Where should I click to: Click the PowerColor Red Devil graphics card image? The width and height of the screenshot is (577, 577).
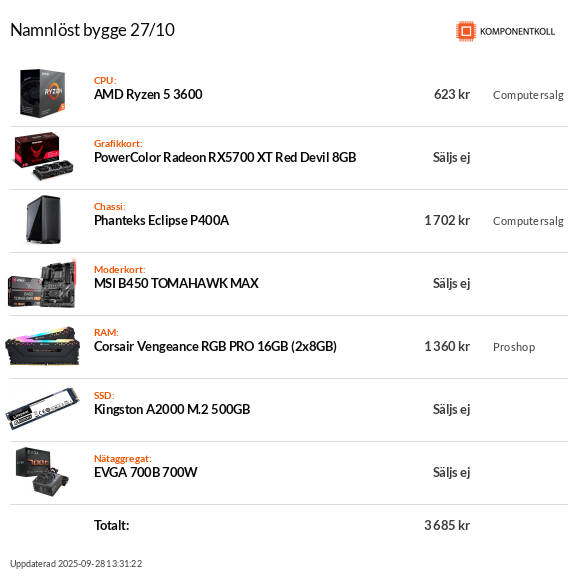pos(43,156)
